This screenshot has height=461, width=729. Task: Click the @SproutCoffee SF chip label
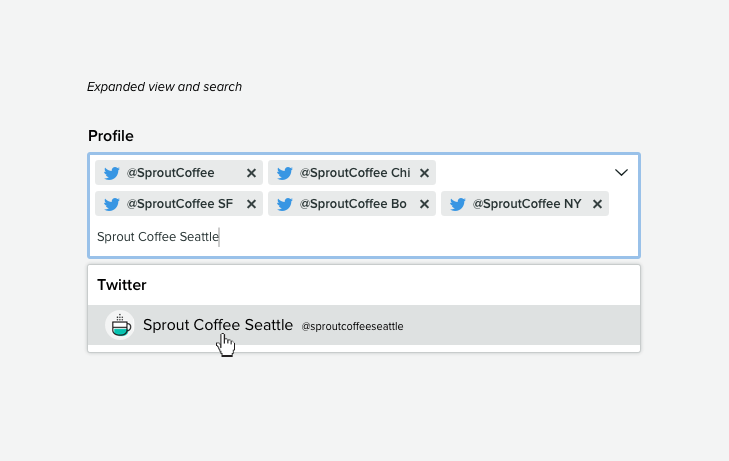(179, 204)
